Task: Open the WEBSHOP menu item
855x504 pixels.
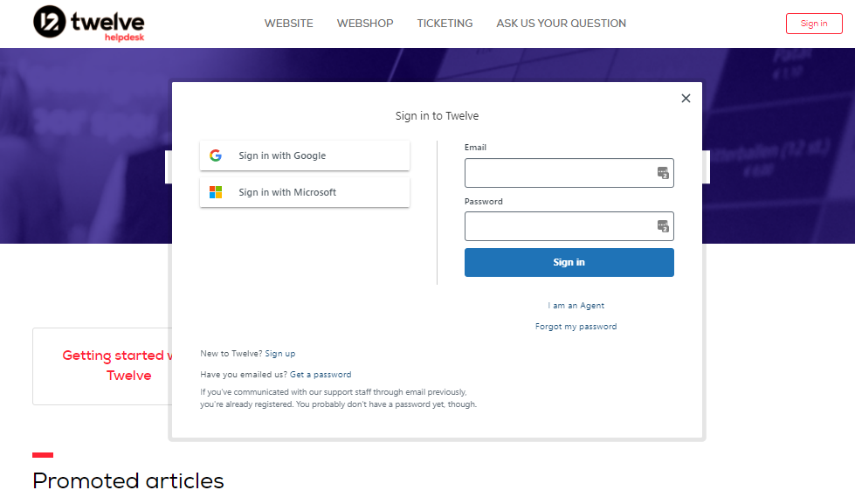Action: pos(365,24)
